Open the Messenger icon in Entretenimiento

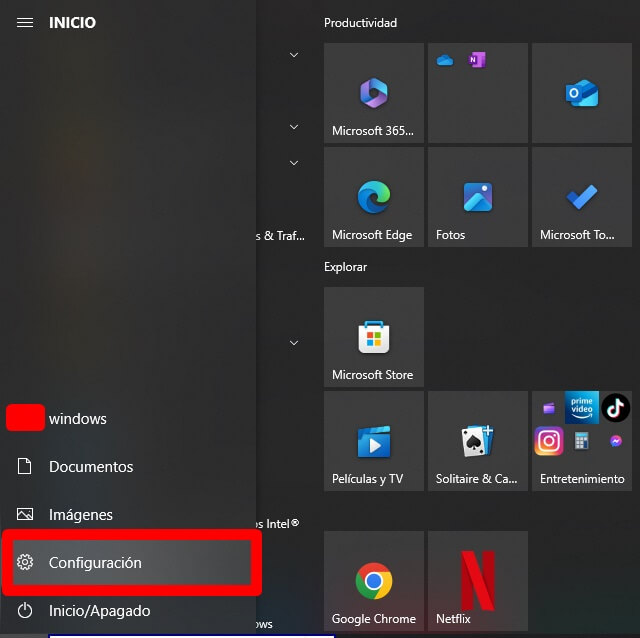point(616,441)
